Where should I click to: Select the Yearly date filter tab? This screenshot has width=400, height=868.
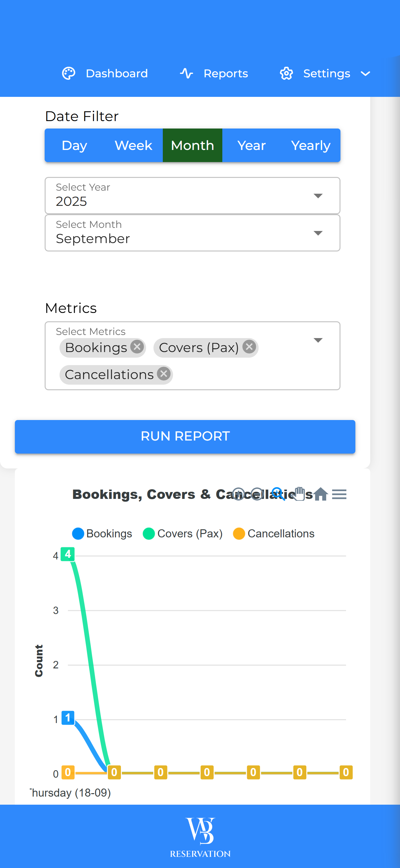point(310,146)
